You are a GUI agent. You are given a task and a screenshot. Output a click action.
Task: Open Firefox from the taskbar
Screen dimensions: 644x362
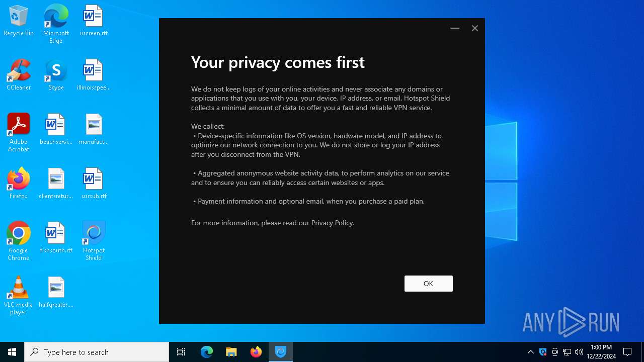click(256, 352)
